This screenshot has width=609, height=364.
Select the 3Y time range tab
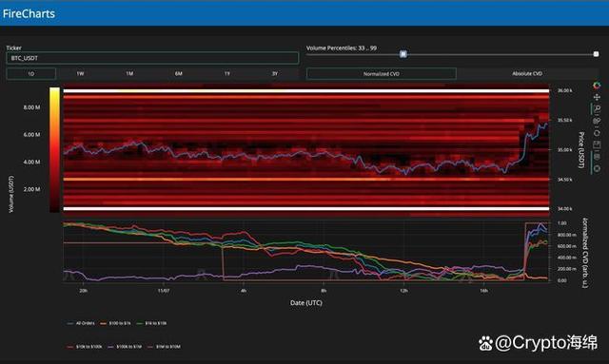click(275, 74)
